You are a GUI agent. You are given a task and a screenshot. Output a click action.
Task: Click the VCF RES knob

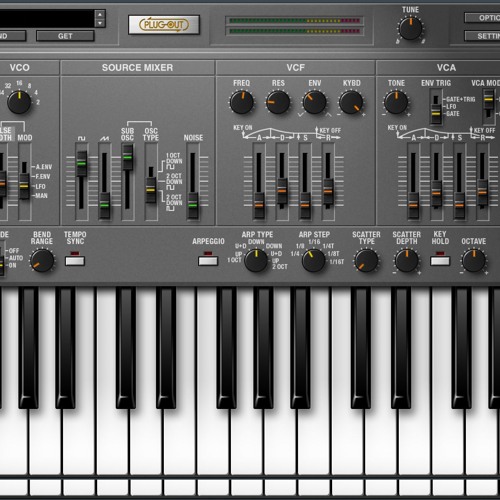pyautogui.click(x=278, y=102)
